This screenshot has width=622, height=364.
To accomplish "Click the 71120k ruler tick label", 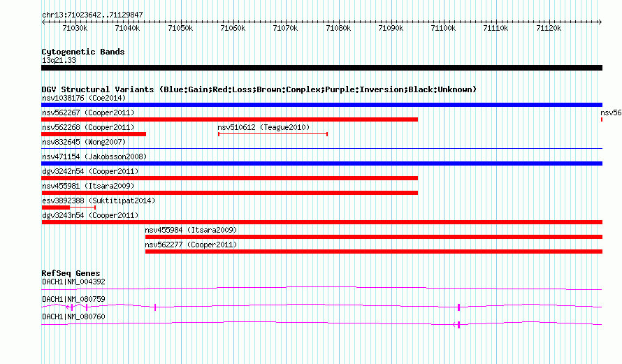I will [x=549, y=28].
